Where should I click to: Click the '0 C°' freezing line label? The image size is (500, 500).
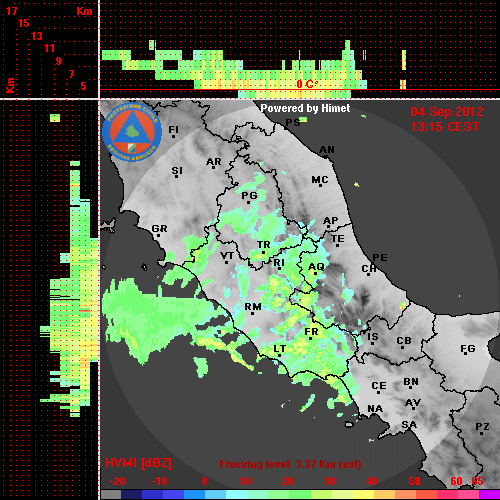307,84
